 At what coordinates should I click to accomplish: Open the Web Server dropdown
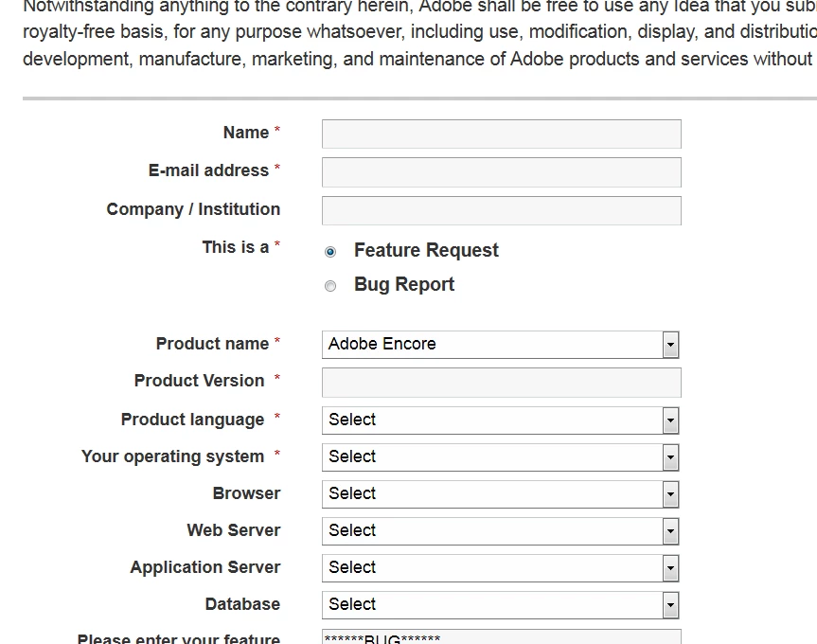click(670, 531)
